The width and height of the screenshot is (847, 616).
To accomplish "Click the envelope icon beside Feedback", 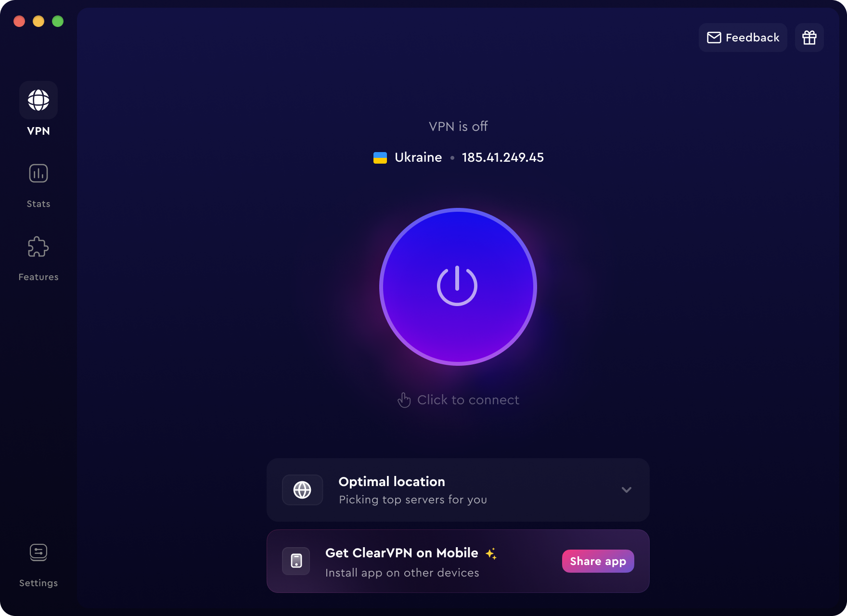I will (x=714, y=38).
